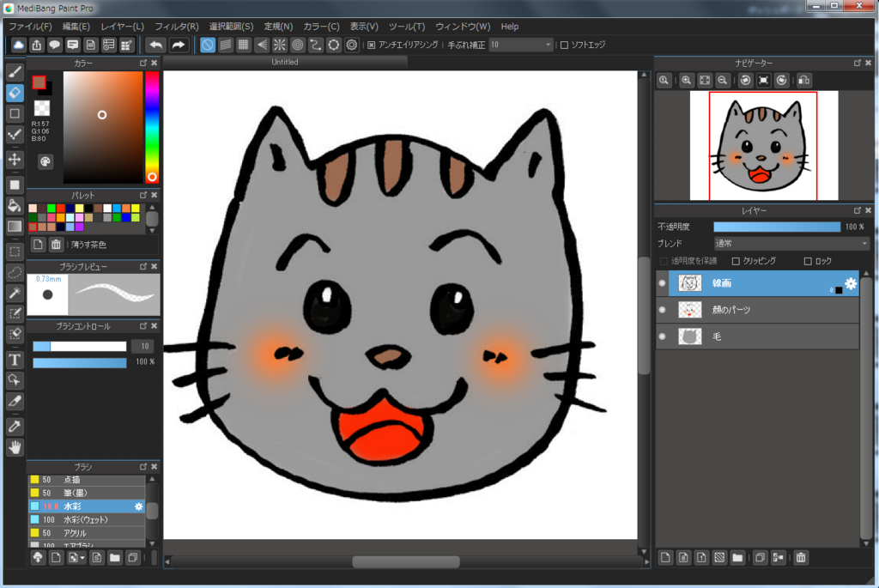Open snap settings gear in the toolbar
The image size is (879, 588).
pyautogui.click(x=351, y=45)
